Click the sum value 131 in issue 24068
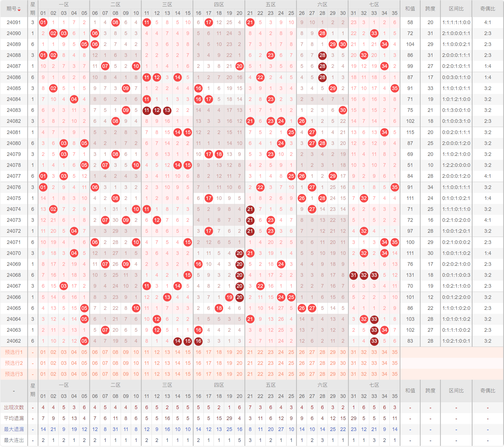The image size is (504, 447). click(410, 275)
